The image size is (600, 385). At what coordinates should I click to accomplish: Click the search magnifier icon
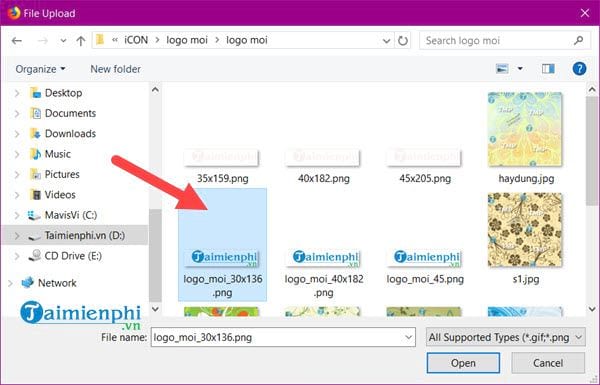click(579, 40)
